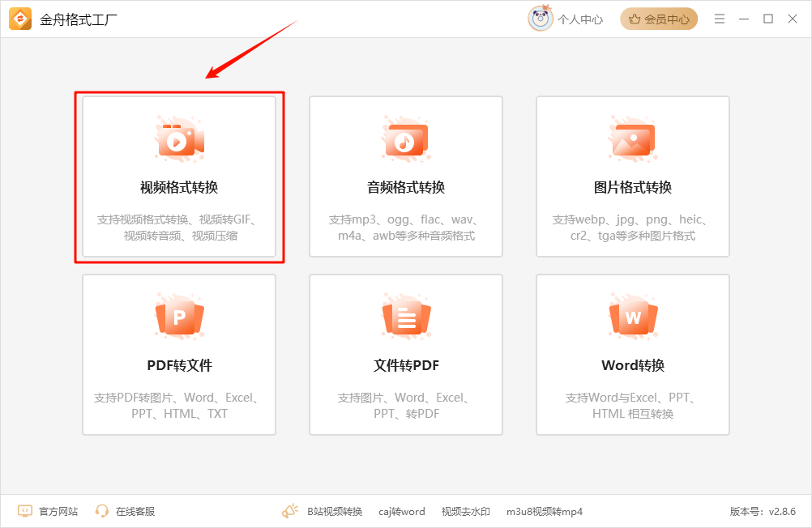The width and height of the screenshot is (812, 528).
Task: Click the Word W icon
Action: [633, 317]
